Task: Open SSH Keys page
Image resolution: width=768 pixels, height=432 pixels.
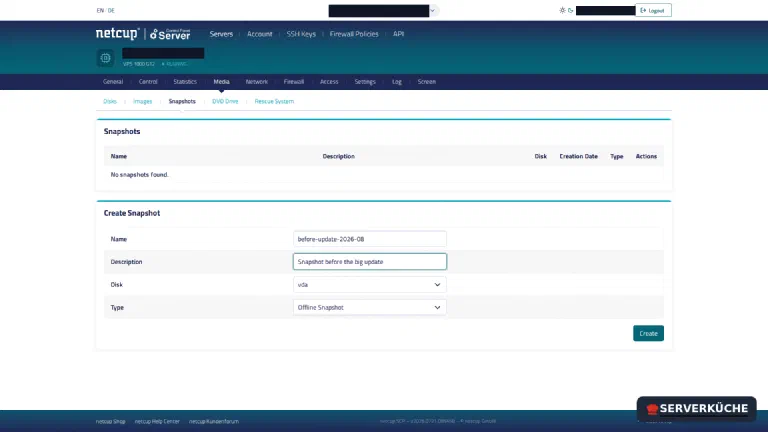Action: [x=301, y=34]
